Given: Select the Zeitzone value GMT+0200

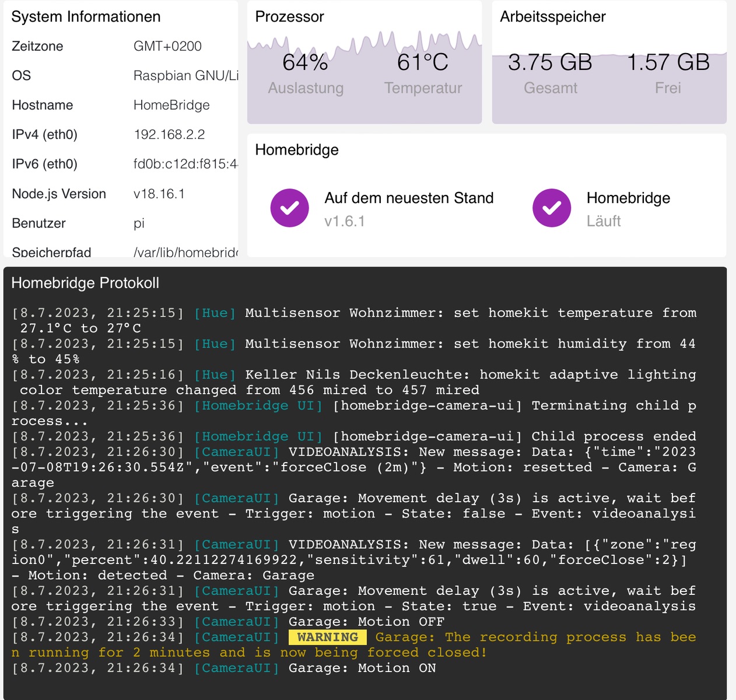Looking at the screenshot, I should point(167,46).
